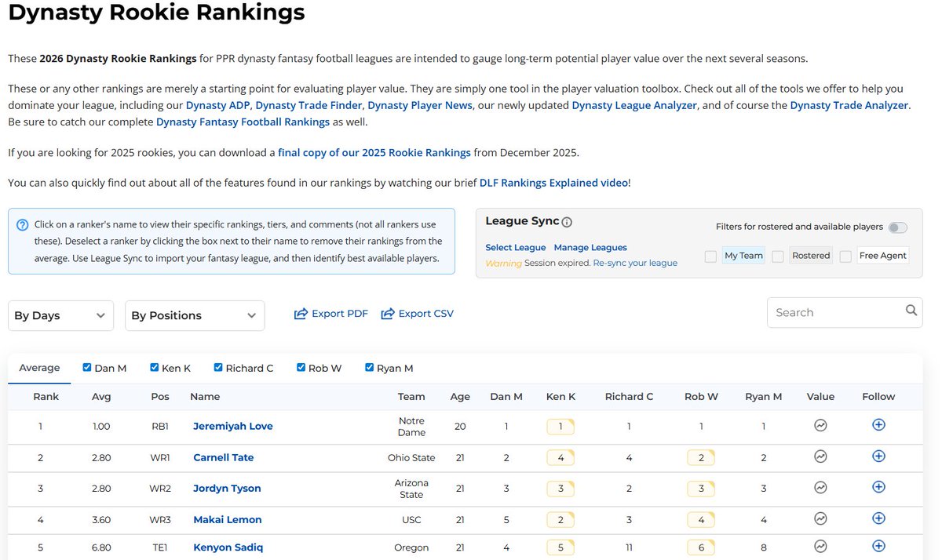Image resolution: width=942 pixels, height=560 pixels.
Task: View Rob W's rank 4 note for Makai Lemon
Action: (701, 519)
